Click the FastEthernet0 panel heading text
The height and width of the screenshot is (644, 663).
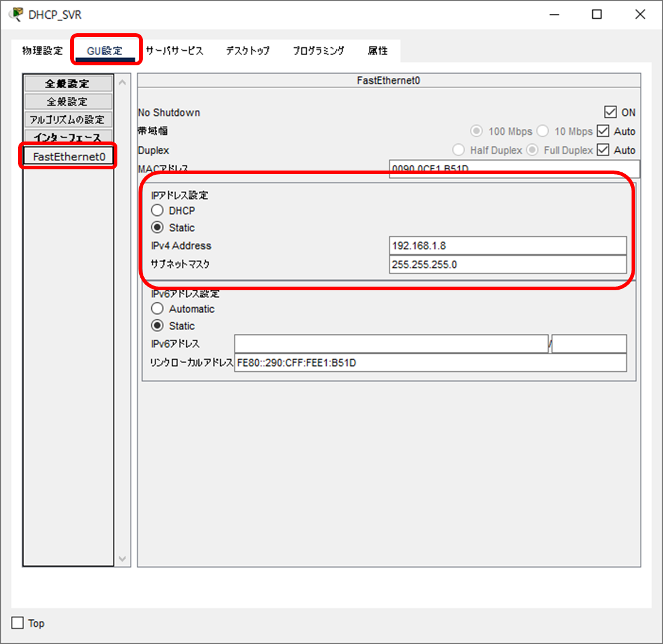pyautogui.click(x=388, y=80)
